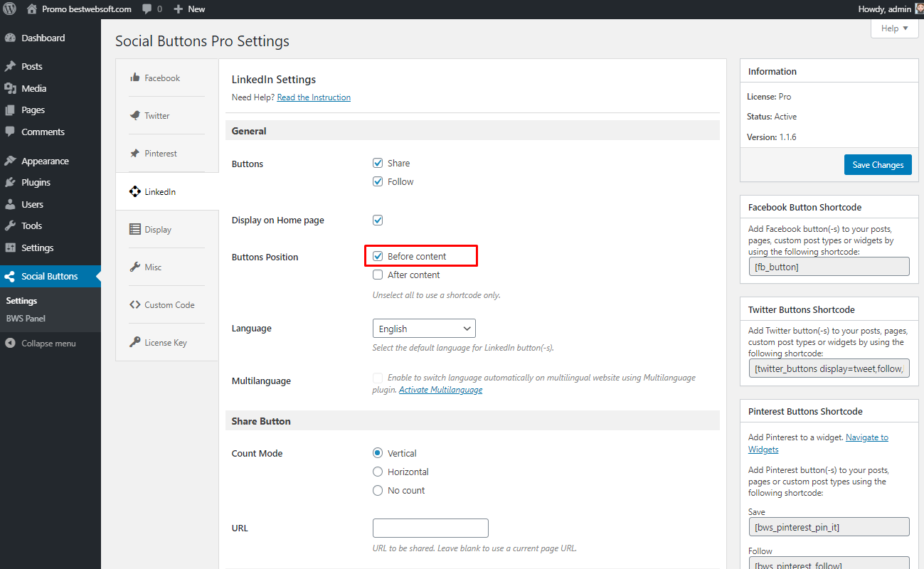The image size is (924, 569).
Task: Expand the Help dropdown
Action: coord(894,28)
